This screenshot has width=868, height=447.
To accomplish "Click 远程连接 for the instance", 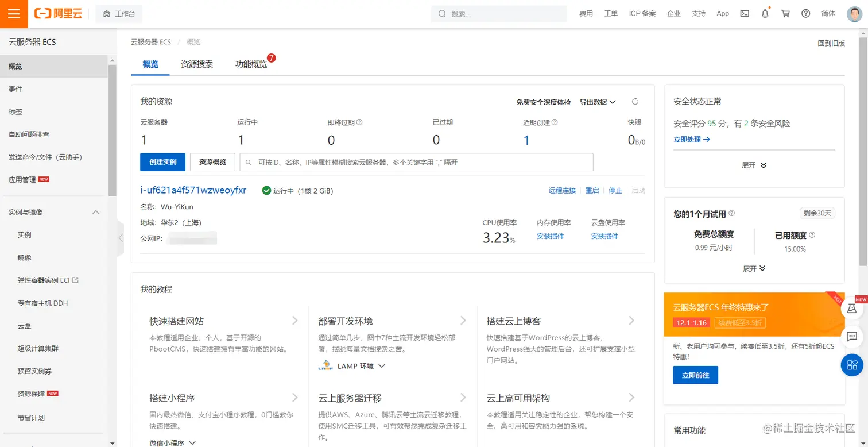I will click(x=562, y=191).
